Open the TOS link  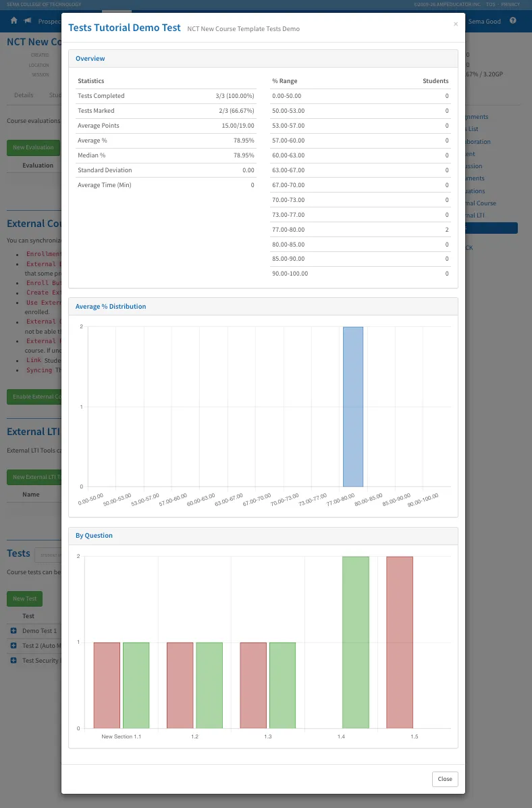pos(490,4)
